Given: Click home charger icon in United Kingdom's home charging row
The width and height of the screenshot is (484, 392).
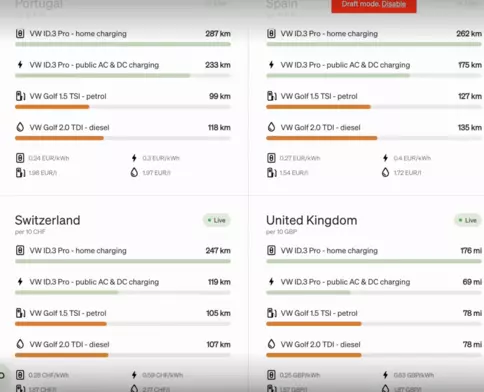Looking at the screenshot, I should (271, 250).
